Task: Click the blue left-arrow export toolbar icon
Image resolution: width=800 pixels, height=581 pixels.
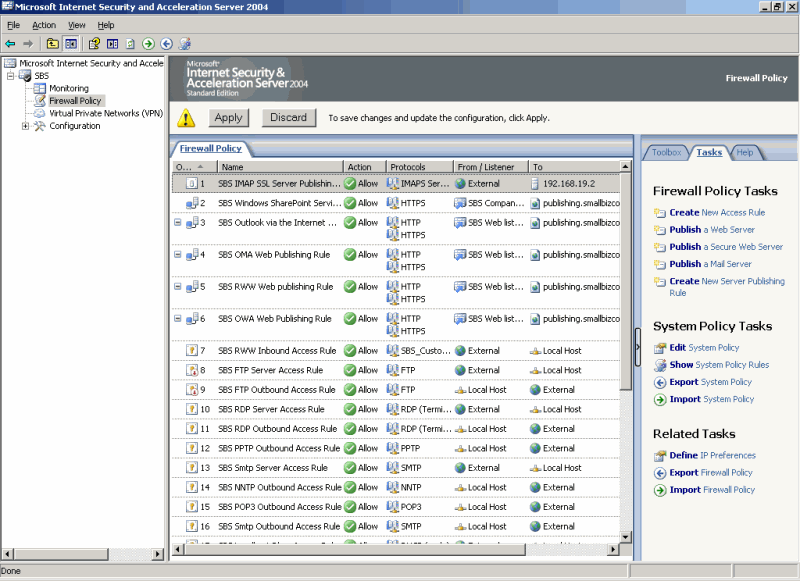Action: click(x=166, y=44)
